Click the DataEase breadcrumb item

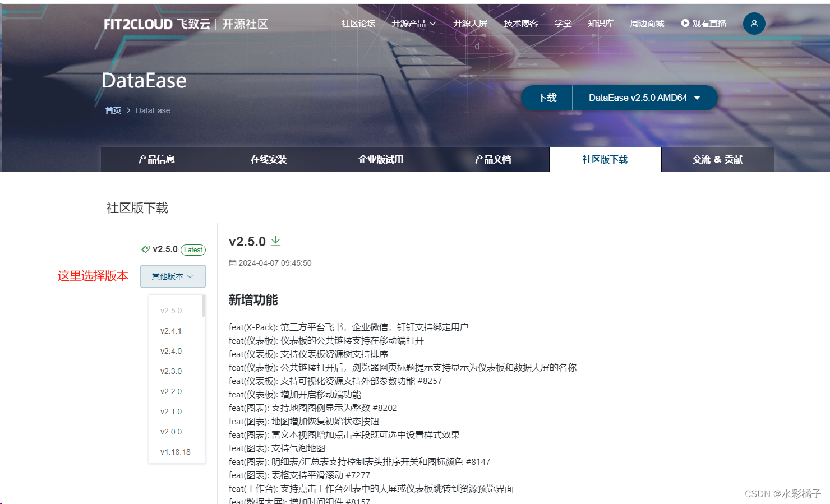coord(153,110)
